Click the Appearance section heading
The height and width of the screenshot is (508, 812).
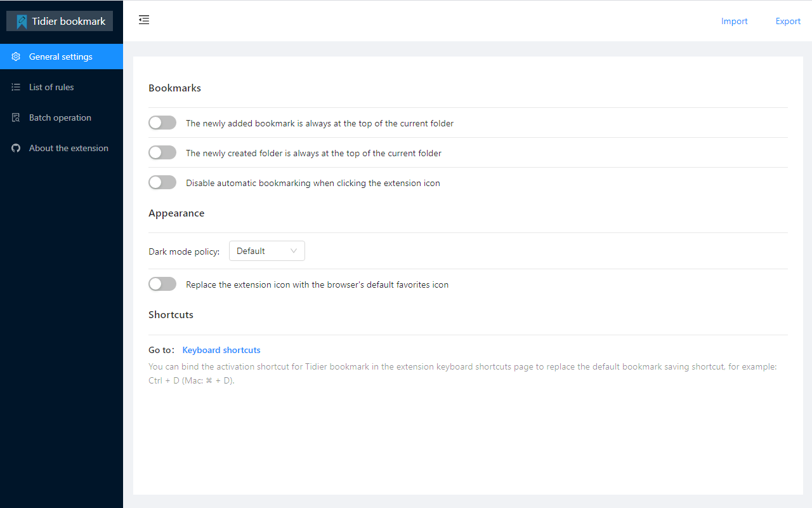(x=176, y=213)
